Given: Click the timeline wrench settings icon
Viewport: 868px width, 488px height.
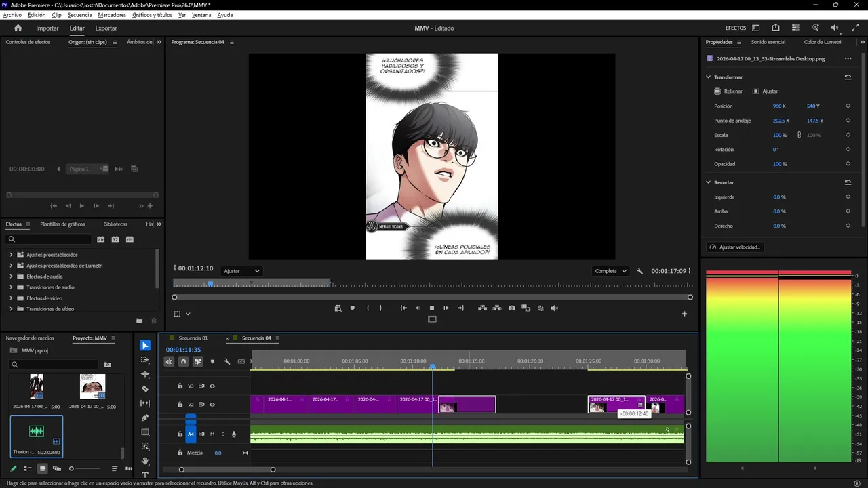Looking at the screenshot, I should tap(227, 361).
